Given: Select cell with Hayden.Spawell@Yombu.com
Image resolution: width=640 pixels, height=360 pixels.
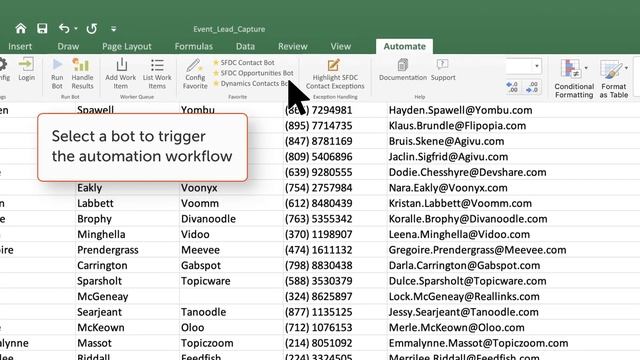Looking at the screenshot, I should click(x=460, y=110).
